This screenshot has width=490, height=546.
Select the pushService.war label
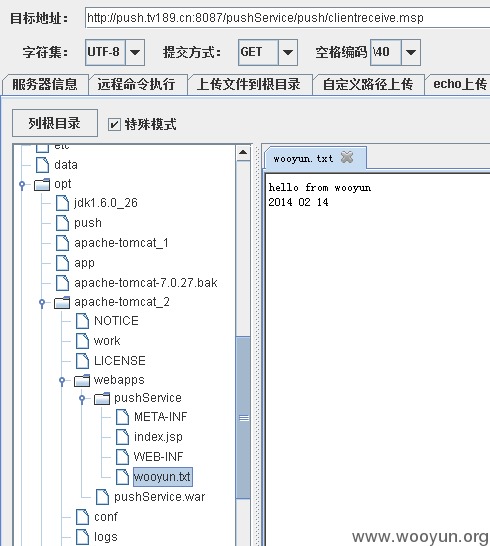point(160,497)
